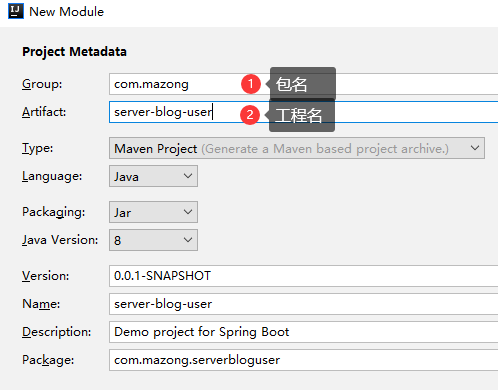
Task: Click the Group label
Action: 42,84
